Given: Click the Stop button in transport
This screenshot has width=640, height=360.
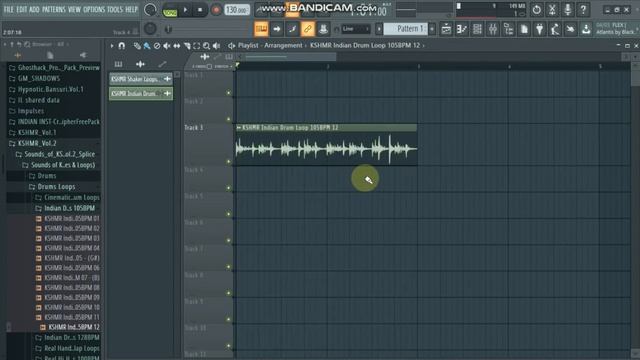Looking at the screenshot, I should [200, 10].
